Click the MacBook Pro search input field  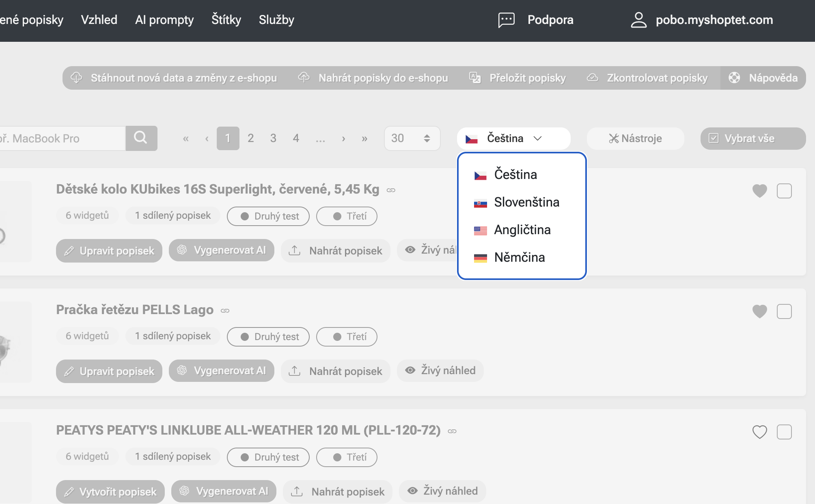click(61, 138)
